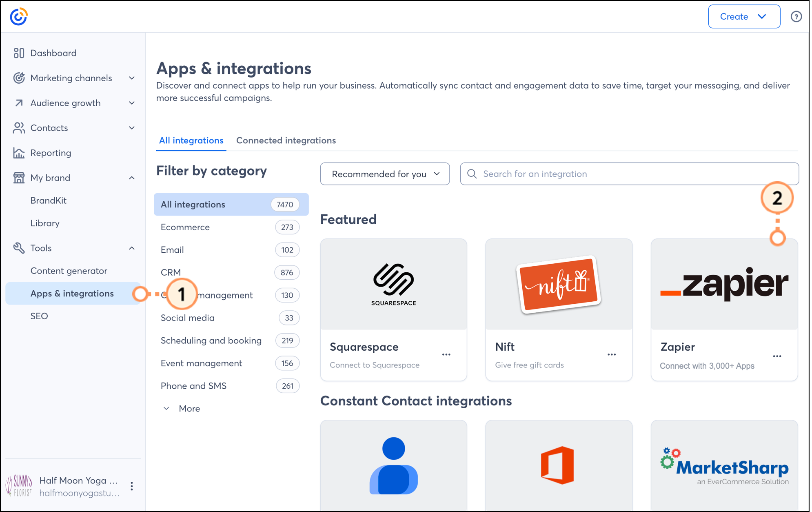Open Library under My brand

(x=45, y=223)
